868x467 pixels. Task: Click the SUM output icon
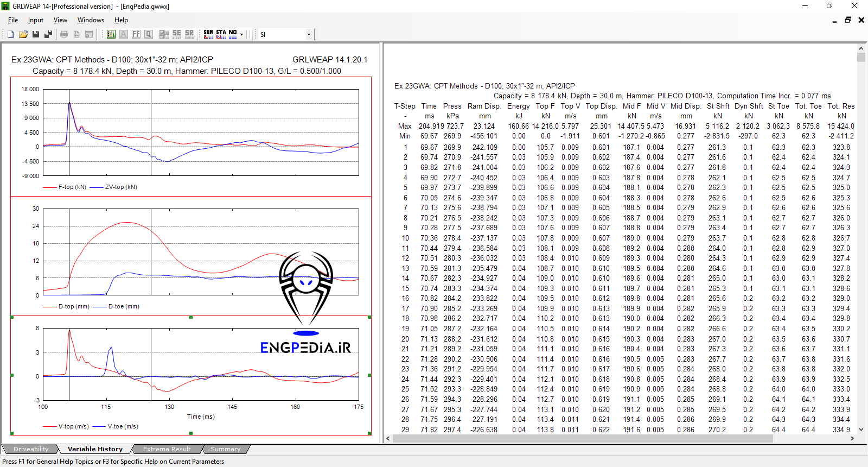(208, 34)
